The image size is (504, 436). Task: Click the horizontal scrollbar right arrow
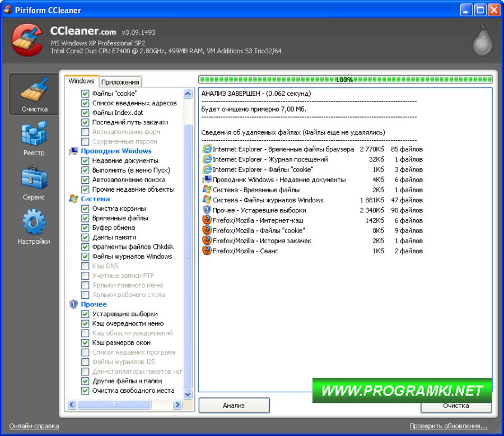click(x=178, y=404)
